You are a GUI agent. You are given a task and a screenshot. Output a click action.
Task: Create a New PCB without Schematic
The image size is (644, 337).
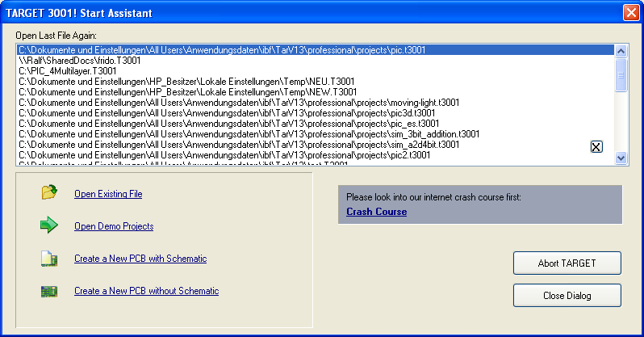tap(146, 291)
